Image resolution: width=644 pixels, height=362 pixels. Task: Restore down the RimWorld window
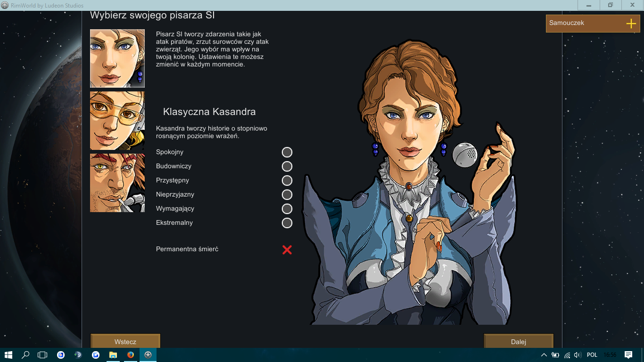point(611,5)
